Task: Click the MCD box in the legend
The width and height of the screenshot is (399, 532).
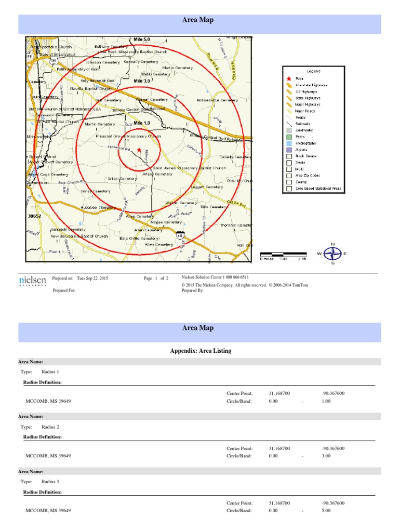Action: (289, 169)
